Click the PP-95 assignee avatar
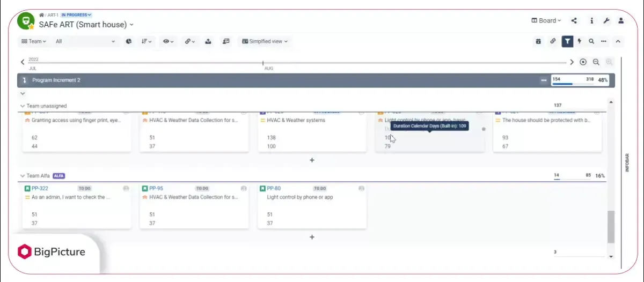 [x=244, y=189]
